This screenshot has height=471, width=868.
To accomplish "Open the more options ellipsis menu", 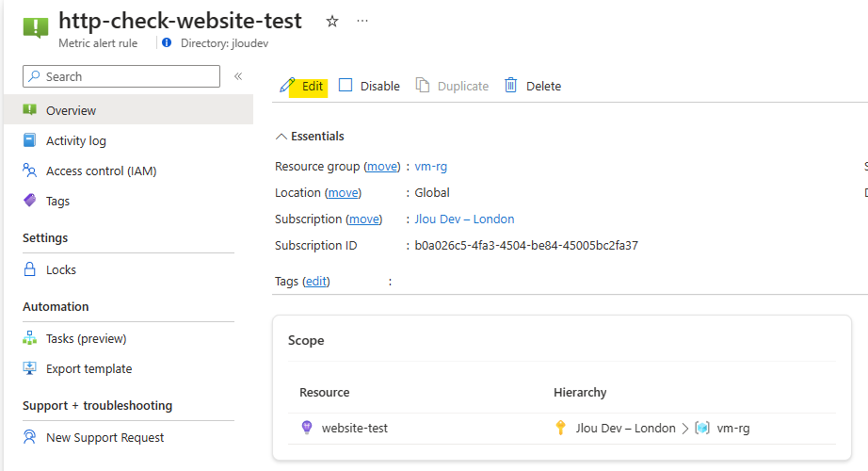I will click(362, 21).
